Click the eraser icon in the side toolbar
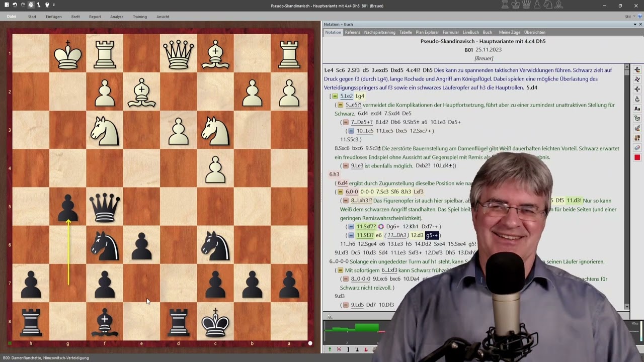The width and height of the screenshot is (644, 362). 637,148
